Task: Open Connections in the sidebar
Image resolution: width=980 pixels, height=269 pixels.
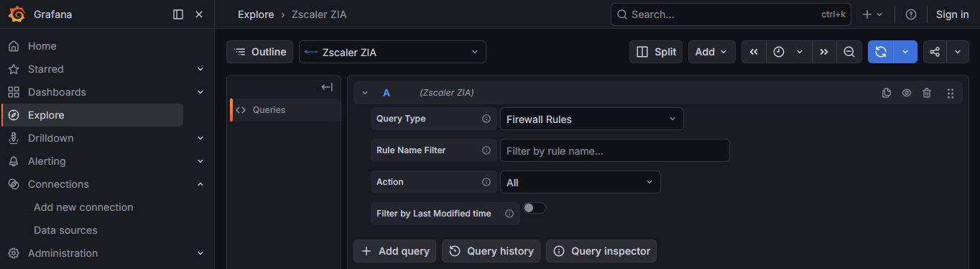Action: coord(58,184)
